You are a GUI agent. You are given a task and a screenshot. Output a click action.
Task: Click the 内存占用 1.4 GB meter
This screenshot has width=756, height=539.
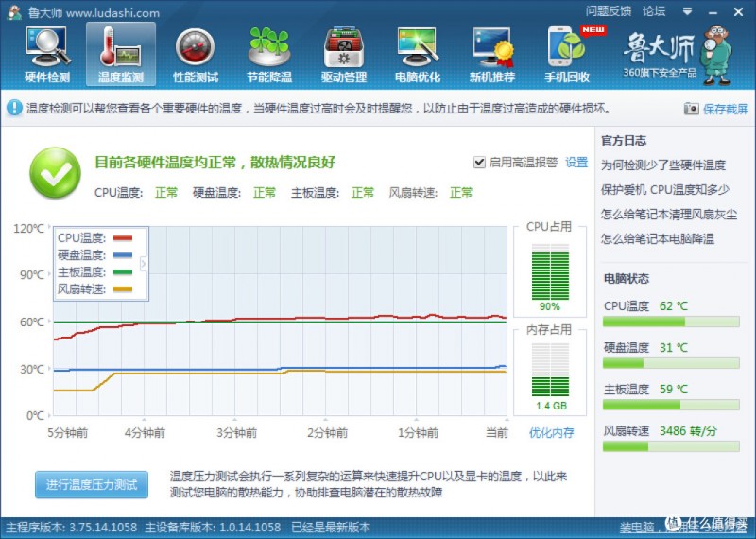tap(550, 370)
